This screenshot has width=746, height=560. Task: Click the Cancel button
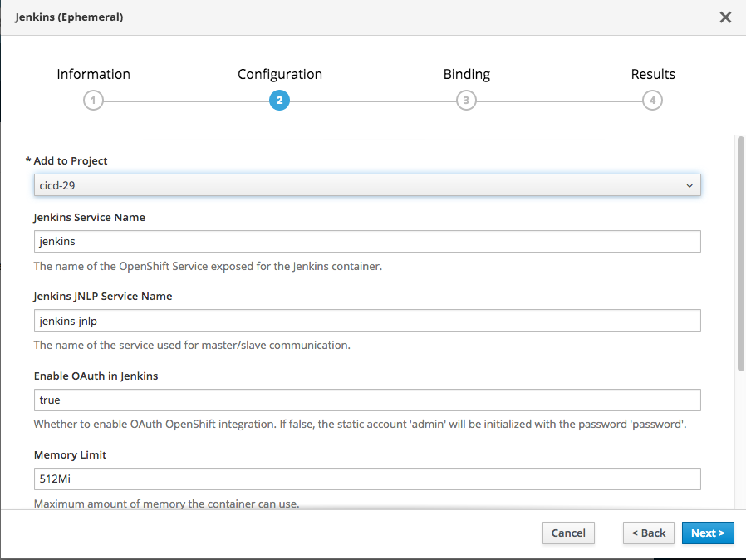568,533
